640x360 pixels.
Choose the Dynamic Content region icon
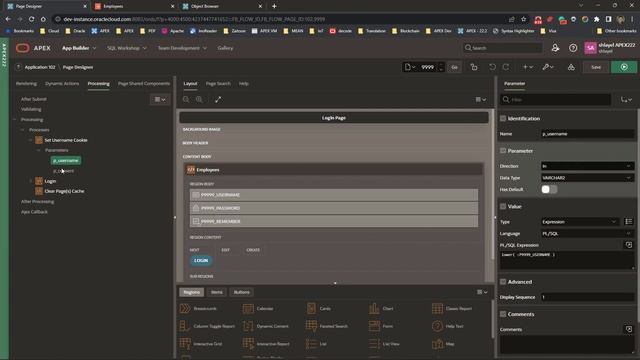(x=248, y=326)
